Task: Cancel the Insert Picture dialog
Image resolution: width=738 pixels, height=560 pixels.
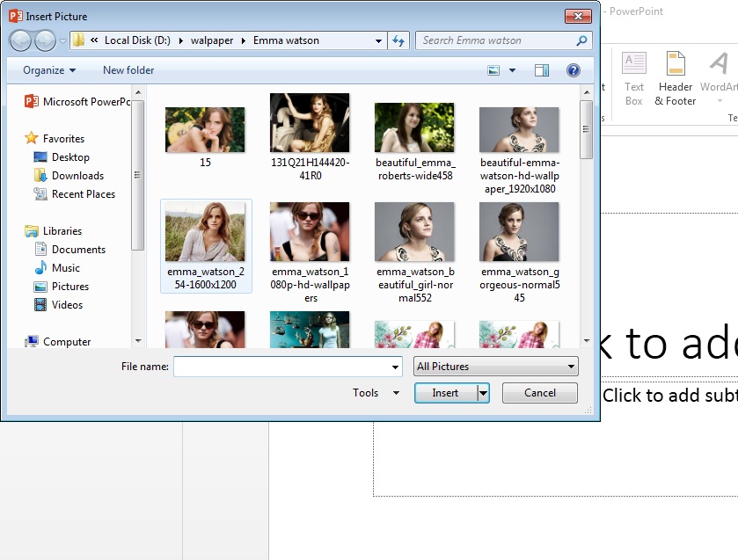Action: (539, 393)
